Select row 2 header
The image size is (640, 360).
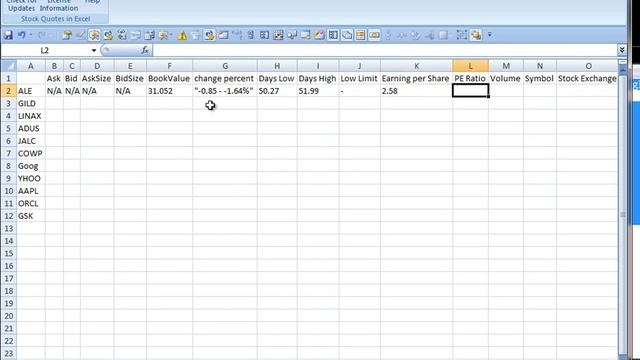9,91
